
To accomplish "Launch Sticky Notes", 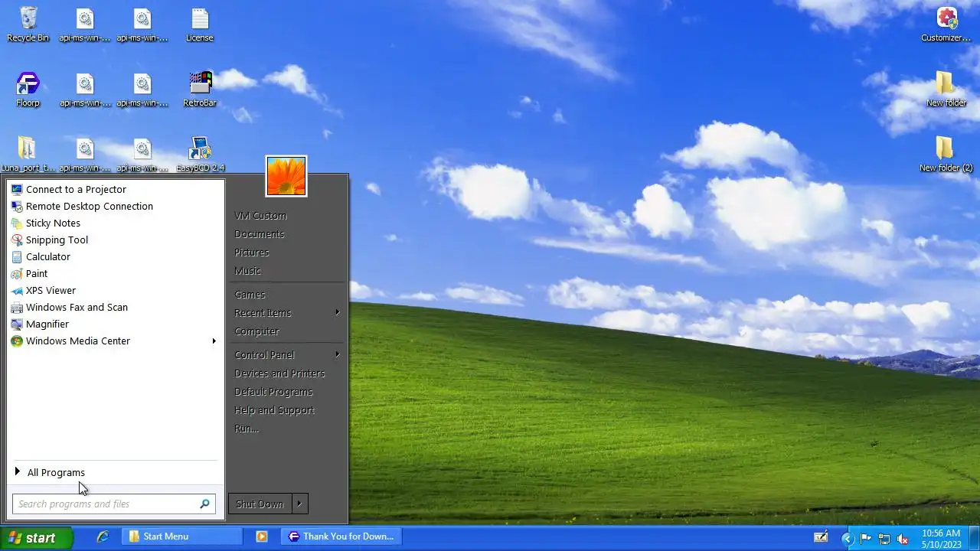I will coord(116,223).
